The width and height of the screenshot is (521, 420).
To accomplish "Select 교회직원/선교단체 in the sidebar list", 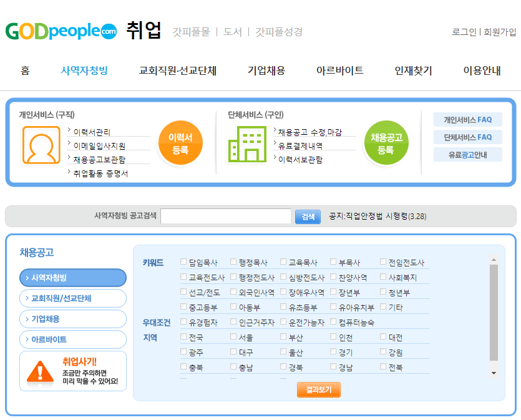I will coord(73,298).
